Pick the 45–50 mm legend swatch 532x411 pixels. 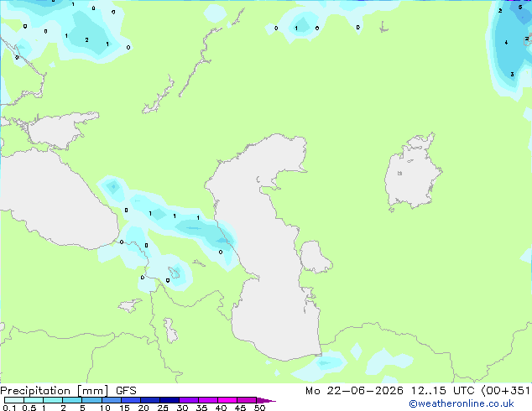[247, 400]
